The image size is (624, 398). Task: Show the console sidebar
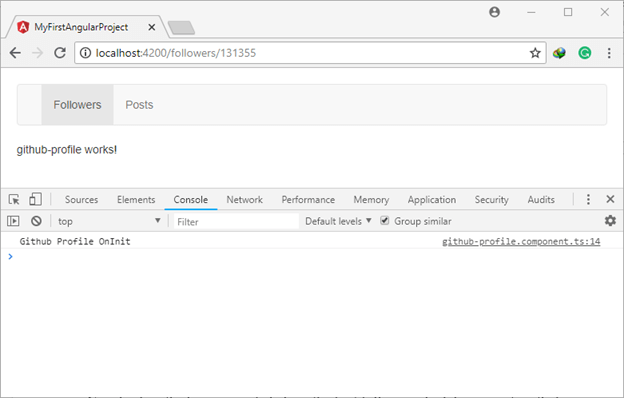(13, 221)
